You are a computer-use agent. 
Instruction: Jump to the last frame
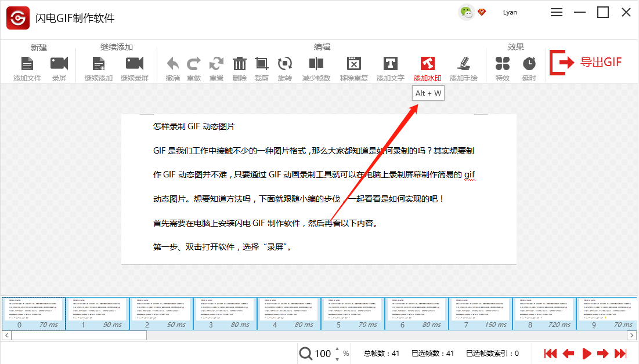[620, 354]
